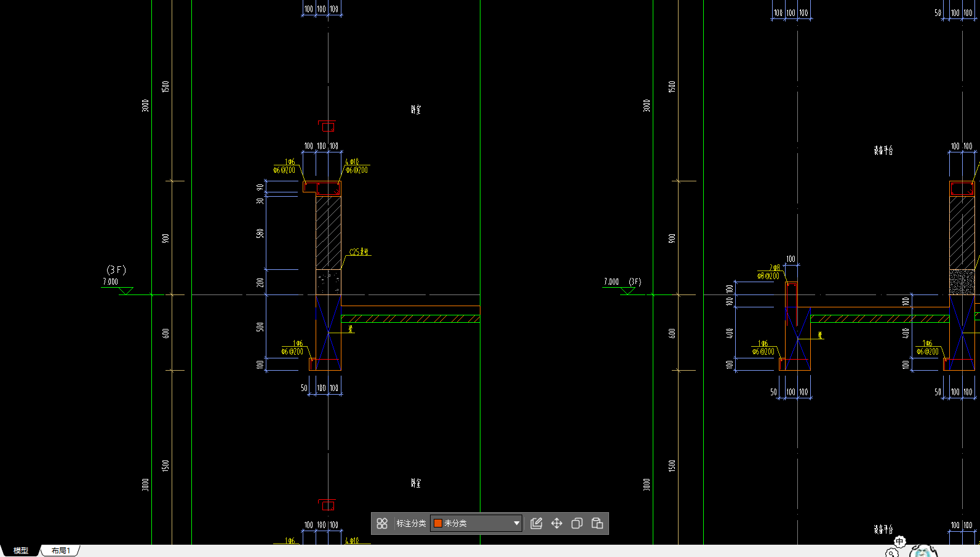980x557 pixels.
Task: Click the cartoon mascot assistant icon
Action: click(x=923, y=550)
